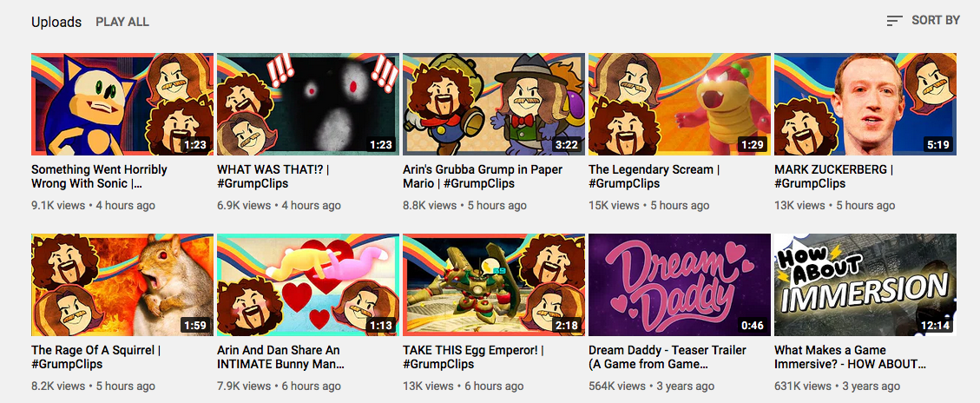Click '15K views • 5 hours ago' text

(648, 205)
